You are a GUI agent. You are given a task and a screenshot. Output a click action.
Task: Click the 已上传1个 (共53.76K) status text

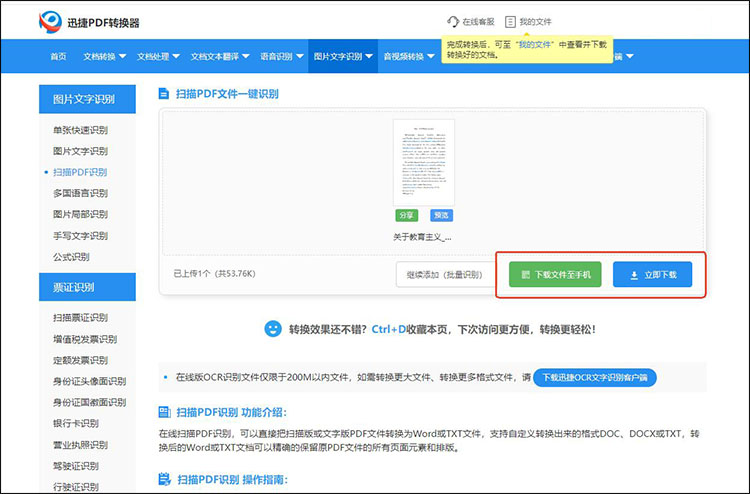214,274
